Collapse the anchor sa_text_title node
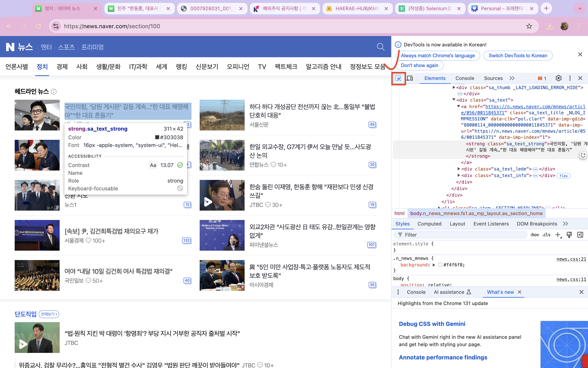 coord(459,106)
